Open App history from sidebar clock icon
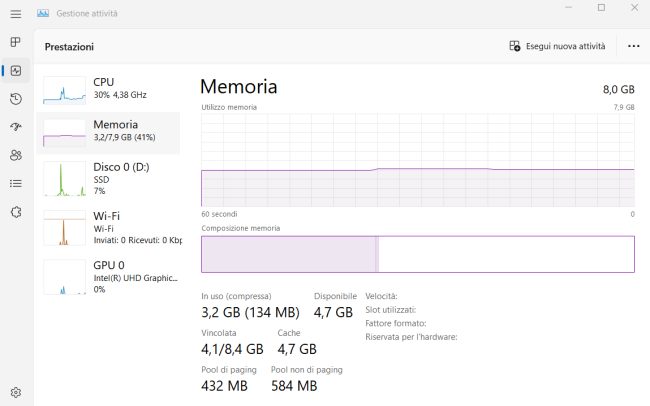The image size is (650, 406). (16, 99)
